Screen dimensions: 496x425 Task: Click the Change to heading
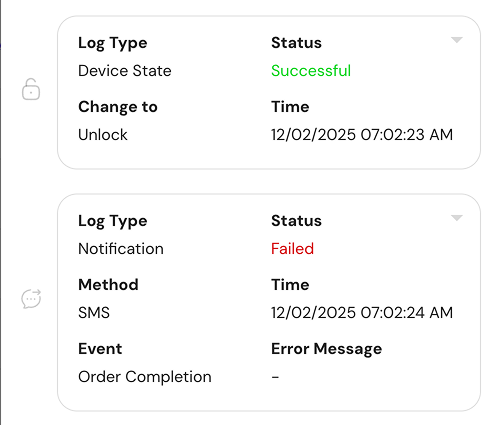pyautogui.click(x=118, y=107)
